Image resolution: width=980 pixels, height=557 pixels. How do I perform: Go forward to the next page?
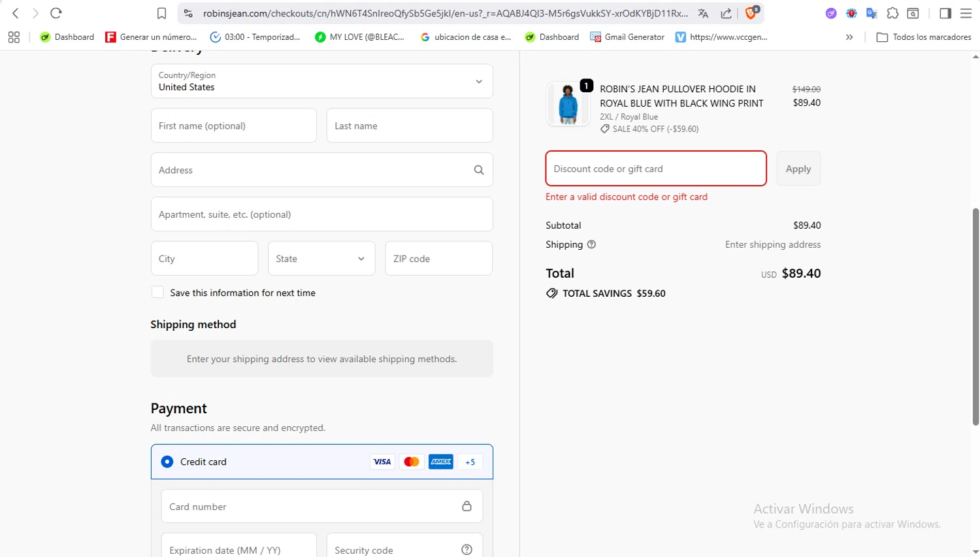(35, 13)
